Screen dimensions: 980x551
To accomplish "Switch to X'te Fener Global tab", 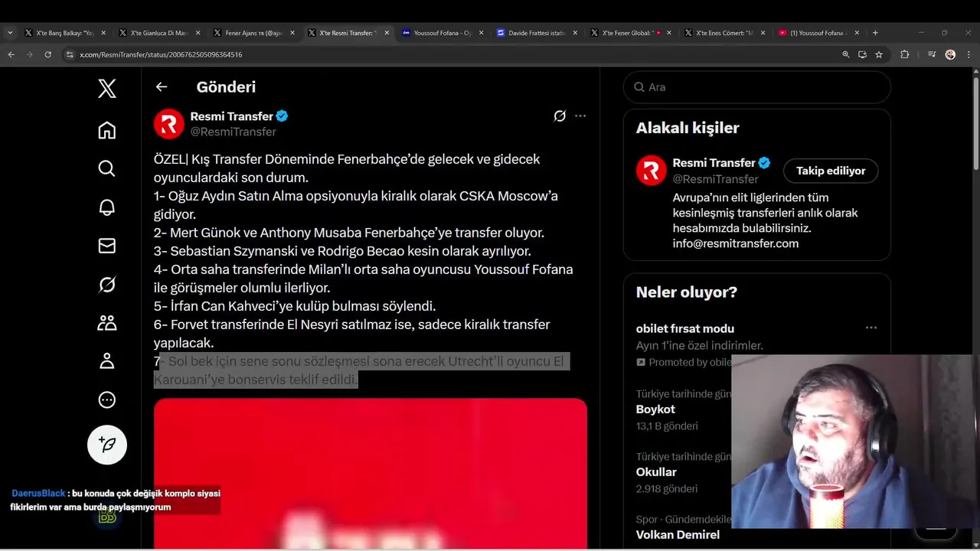I will (630, 33).
